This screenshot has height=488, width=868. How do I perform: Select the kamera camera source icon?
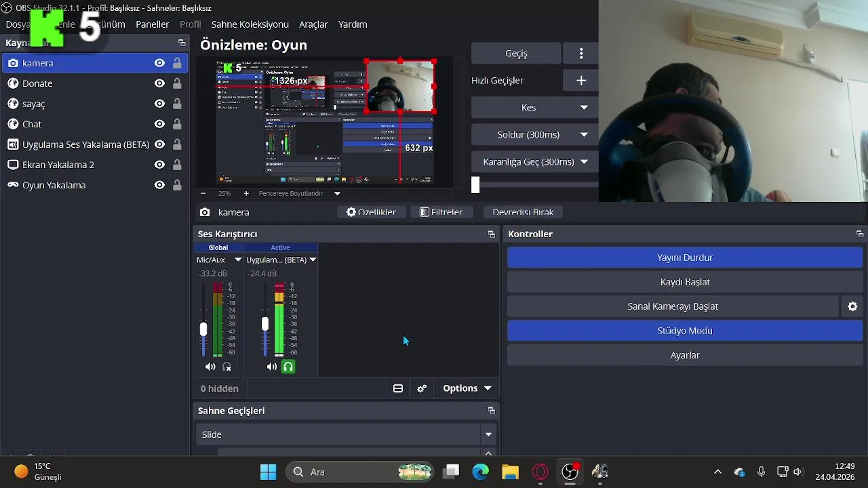[x=12, y=63]
